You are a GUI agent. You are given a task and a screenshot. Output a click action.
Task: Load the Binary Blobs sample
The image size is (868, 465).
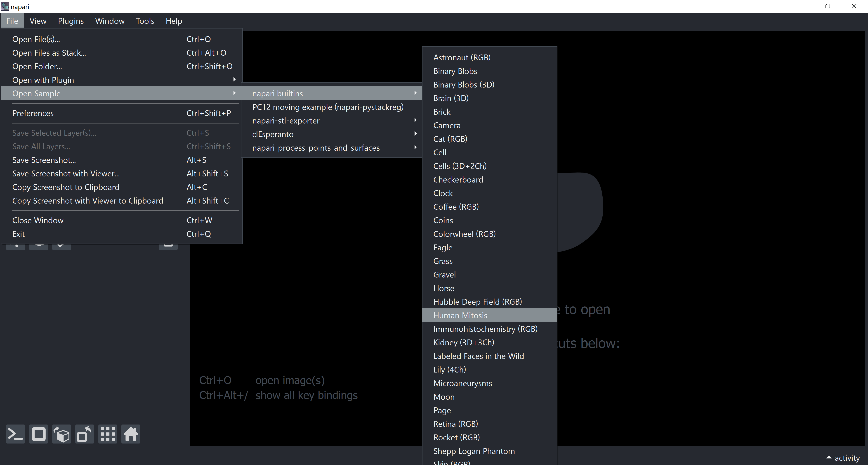pyautogui.click(x=489, y=71)
